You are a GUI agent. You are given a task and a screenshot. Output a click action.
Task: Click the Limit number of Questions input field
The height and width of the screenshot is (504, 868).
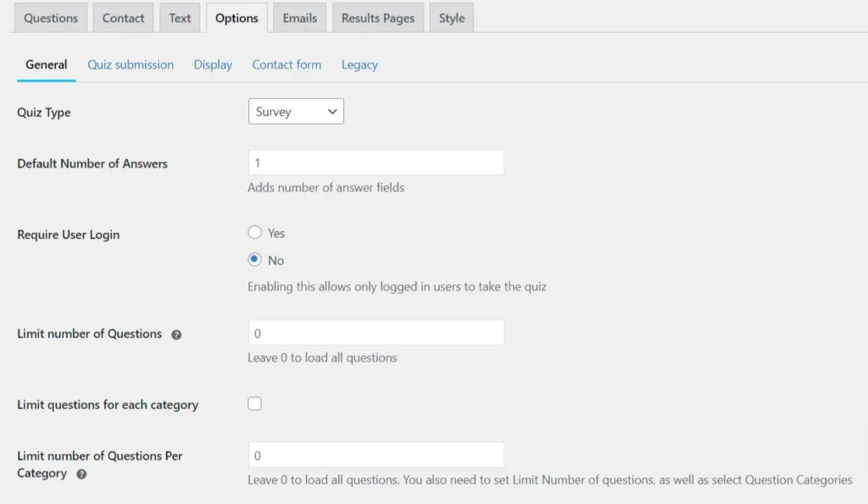(376, 332)
